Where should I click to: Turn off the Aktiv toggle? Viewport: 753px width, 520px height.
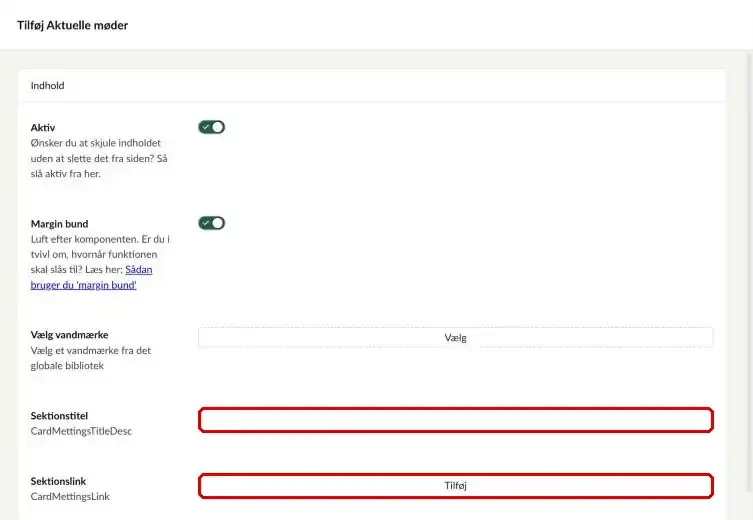click(211, 127)
